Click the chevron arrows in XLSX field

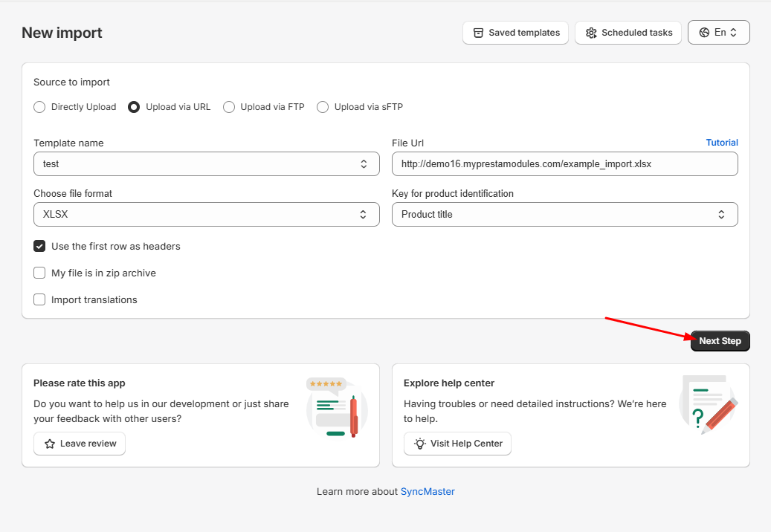363,214
